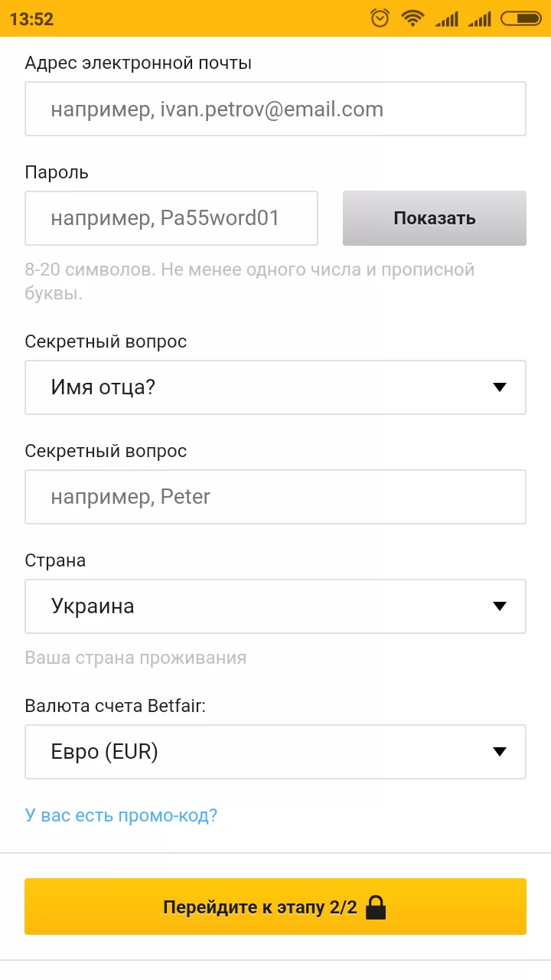Click the dropdown arrow next to Украина

(x=500, y=606)
